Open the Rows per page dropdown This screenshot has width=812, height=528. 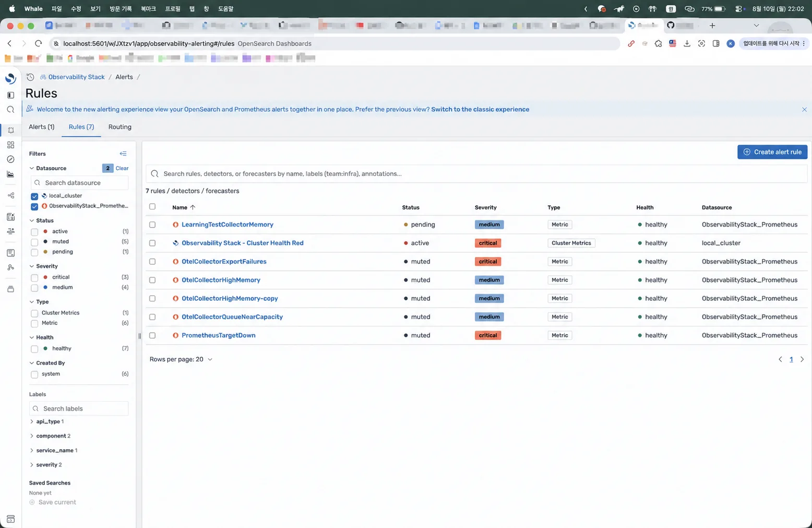181,359
